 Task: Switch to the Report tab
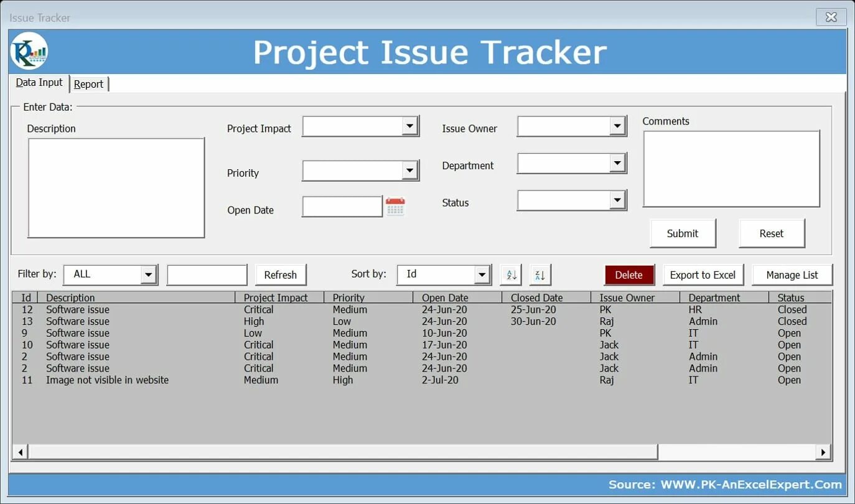pos(88,84)
